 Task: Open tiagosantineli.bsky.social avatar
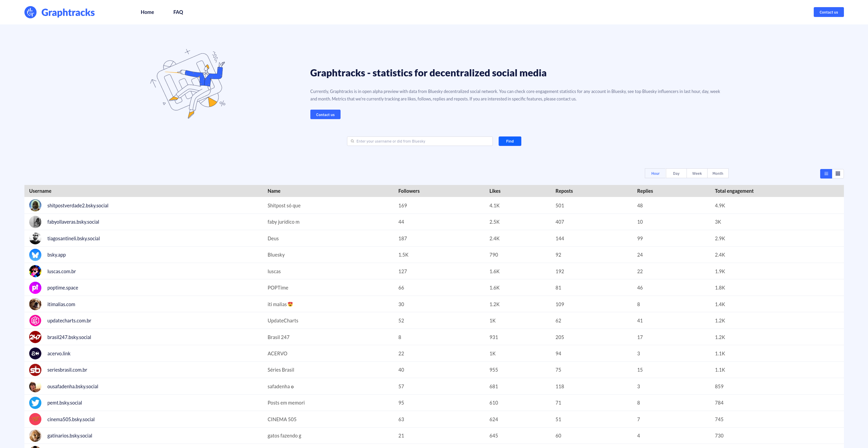tap(35, 238)
